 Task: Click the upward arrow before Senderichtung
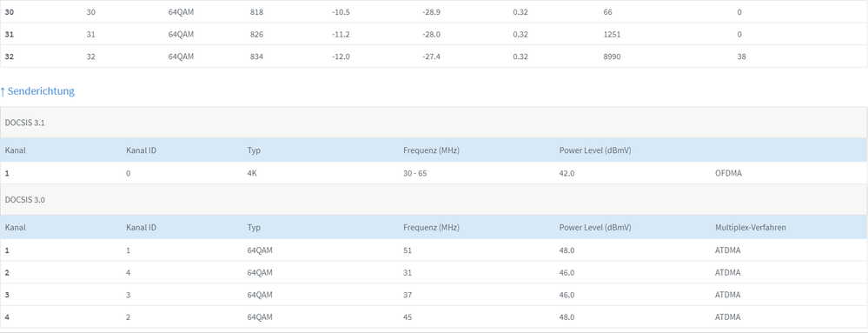pyautogui.click(x=3, y=91)
